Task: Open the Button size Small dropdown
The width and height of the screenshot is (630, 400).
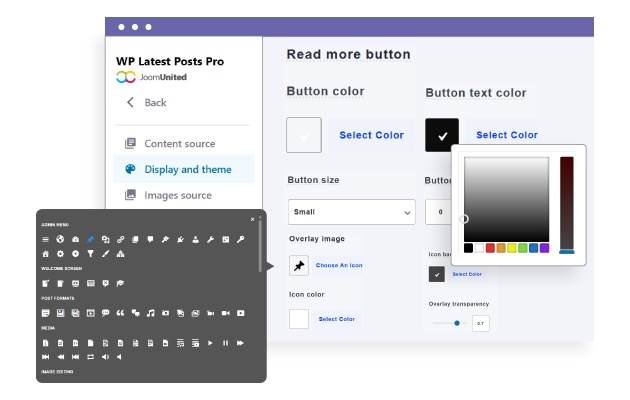Action: click(x=352, y=212)
